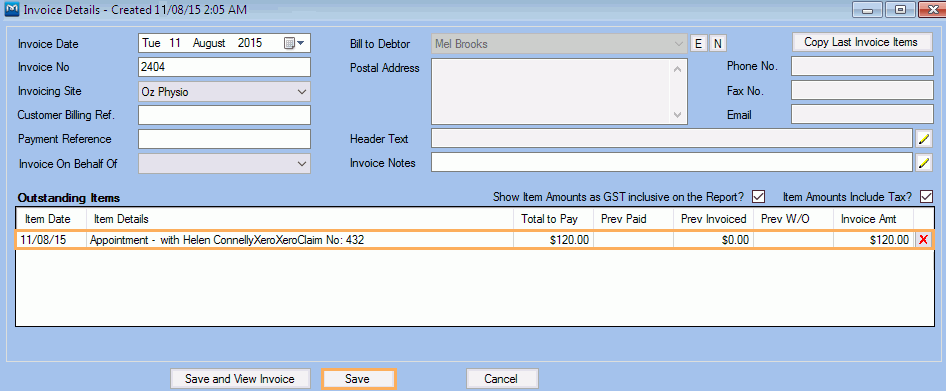This screenshot has height=391, width=946.
Task: Edit Invoice Notes with the pencil icon
Action: (924, 162)
